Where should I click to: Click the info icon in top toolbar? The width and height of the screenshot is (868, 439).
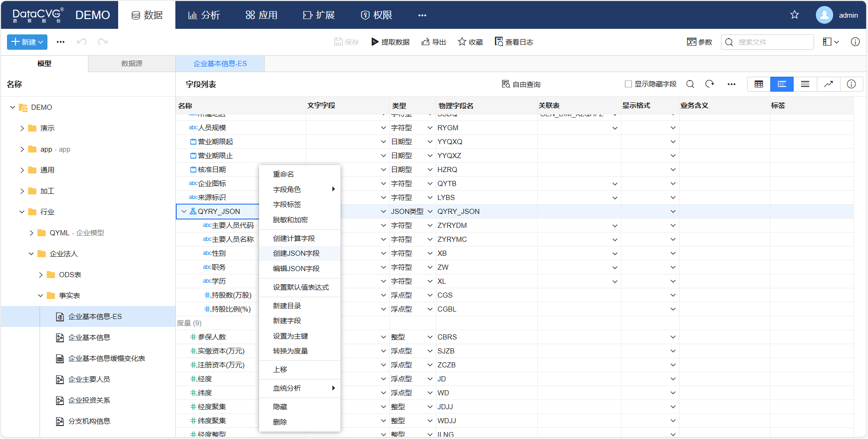855,42
